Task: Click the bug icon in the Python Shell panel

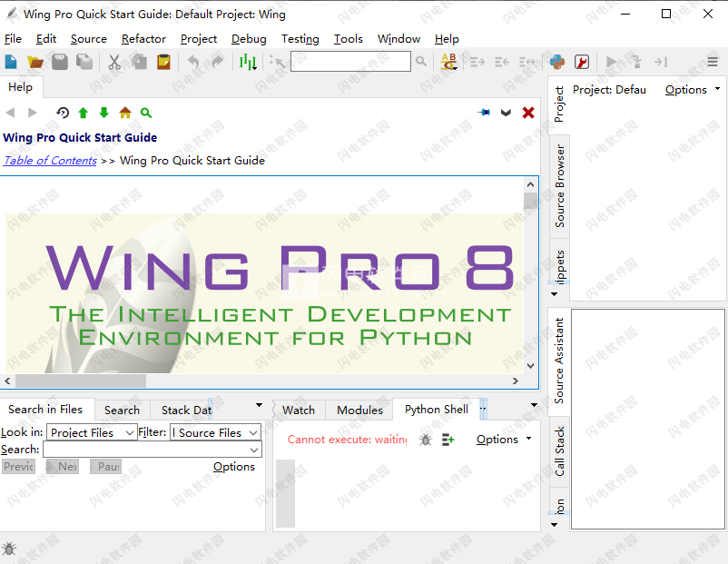Action: coord(424,439)
